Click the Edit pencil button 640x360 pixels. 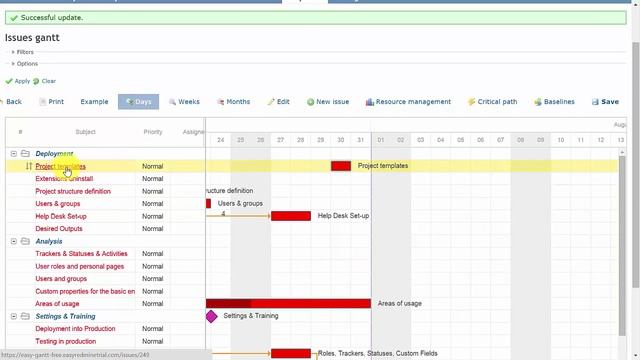(278, 102)
